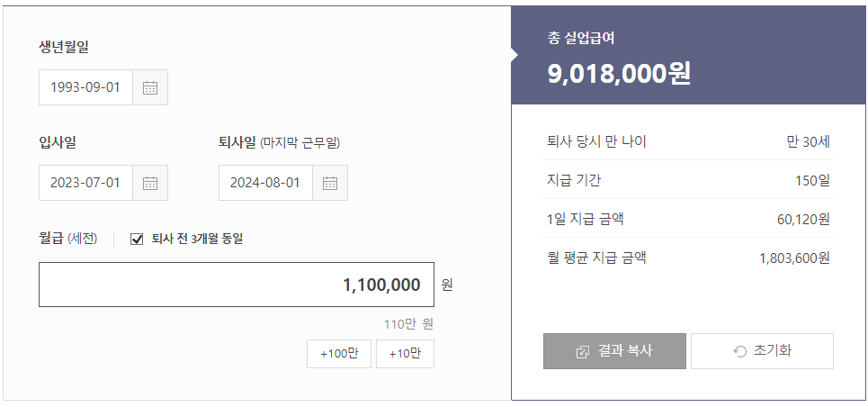Open the 생년월일 calendar picker icon
This screenshot has height=407, width=868.
tap(150, 87)
